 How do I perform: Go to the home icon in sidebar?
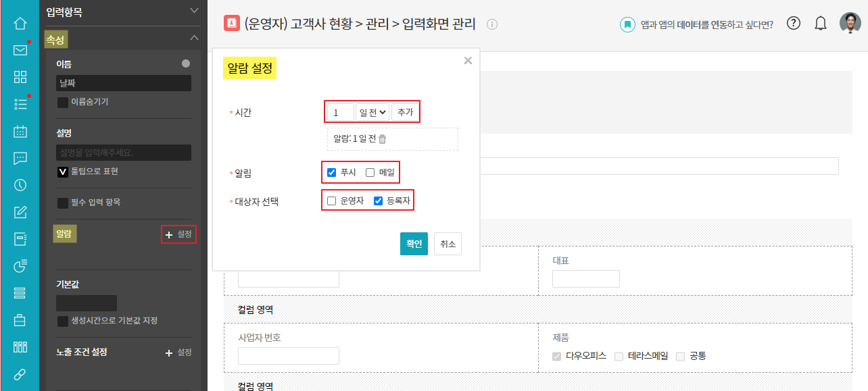tap(20, 23)
